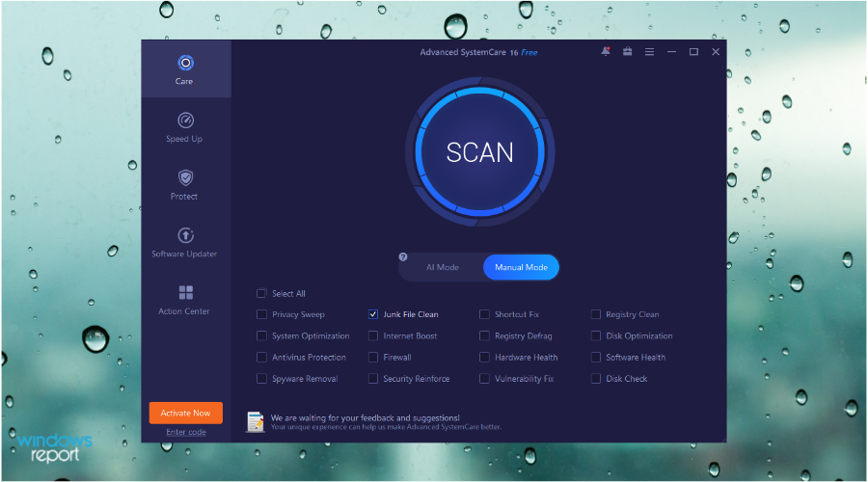Enable Shortcut Fix checkbox
Image resolution: width=868 pixels, height=482 pixels.
[484, 314]
